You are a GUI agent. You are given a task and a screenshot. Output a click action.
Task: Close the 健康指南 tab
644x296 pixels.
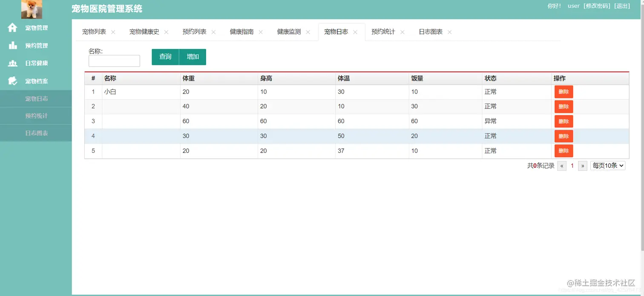click(261, 32)
